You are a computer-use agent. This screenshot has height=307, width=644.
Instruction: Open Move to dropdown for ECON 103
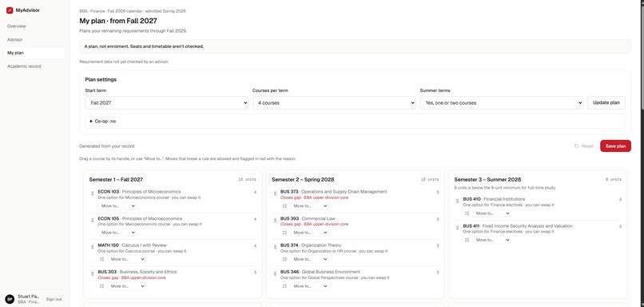(x=117, y=206)
